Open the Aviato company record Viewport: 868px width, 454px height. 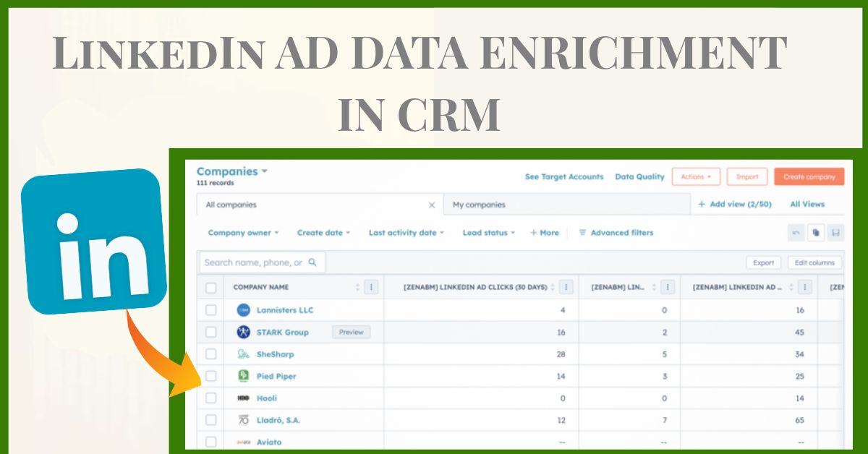[x=269, y=442]
